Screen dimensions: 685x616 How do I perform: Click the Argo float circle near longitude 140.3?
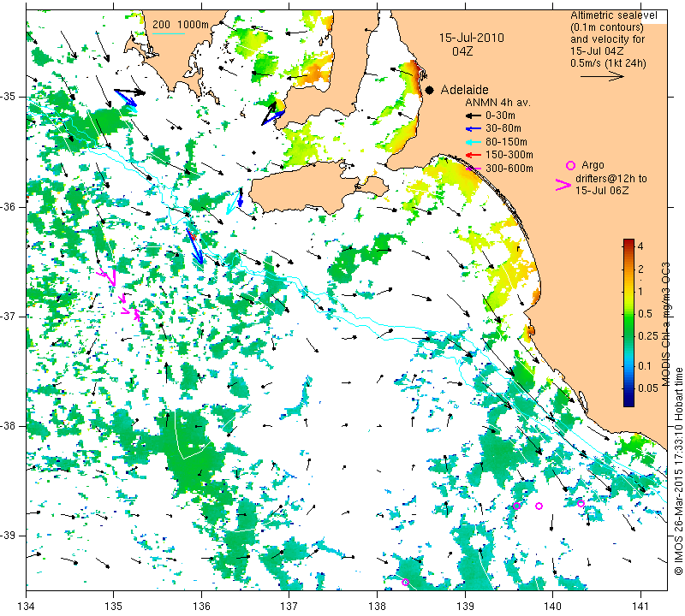pyautogui.click(x=581, y=503)
